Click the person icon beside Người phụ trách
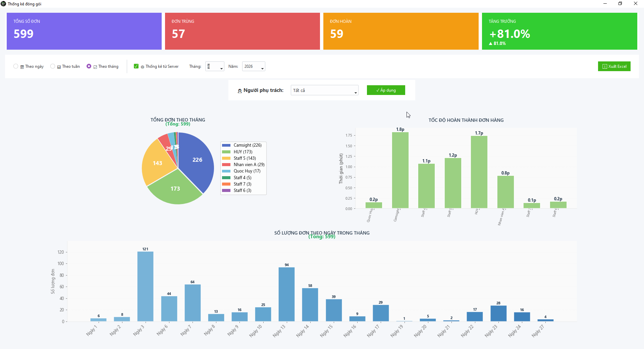 click(x=240, y=91)
